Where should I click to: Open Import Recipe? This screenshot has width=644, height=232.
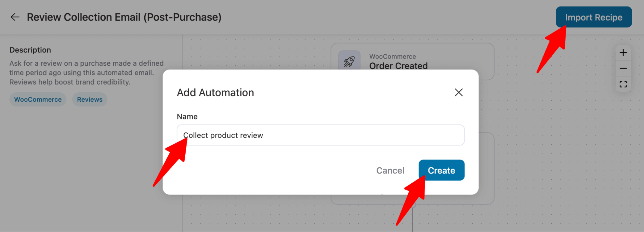point(594,17)
